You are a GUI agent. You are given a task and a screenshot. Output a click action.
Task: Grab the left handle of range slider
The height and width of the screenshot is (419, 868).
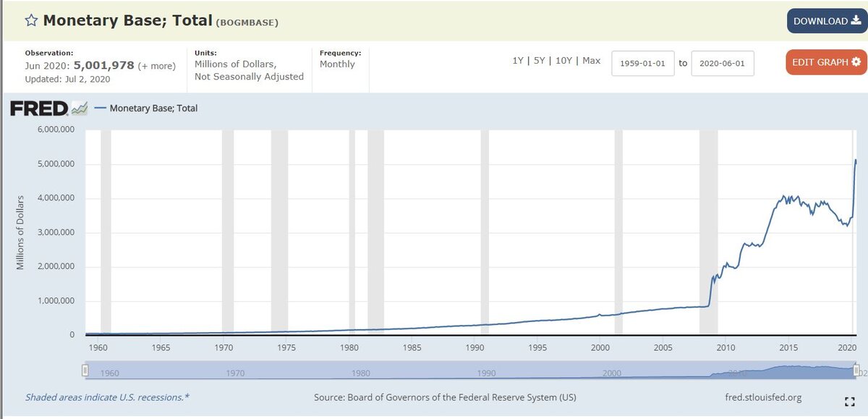(85, 371)
